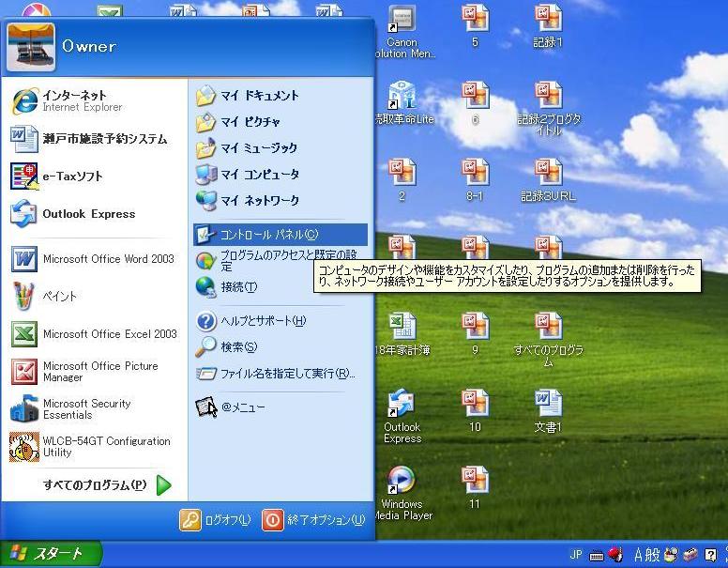Select 読取革命Lite desktop shortcut

point(403,103)
